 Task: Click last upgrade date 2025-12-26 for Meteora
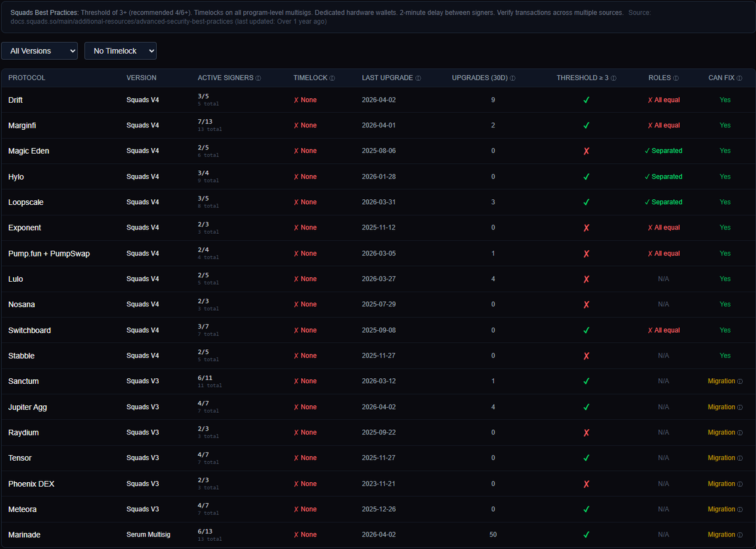click(x=379, y=509)
